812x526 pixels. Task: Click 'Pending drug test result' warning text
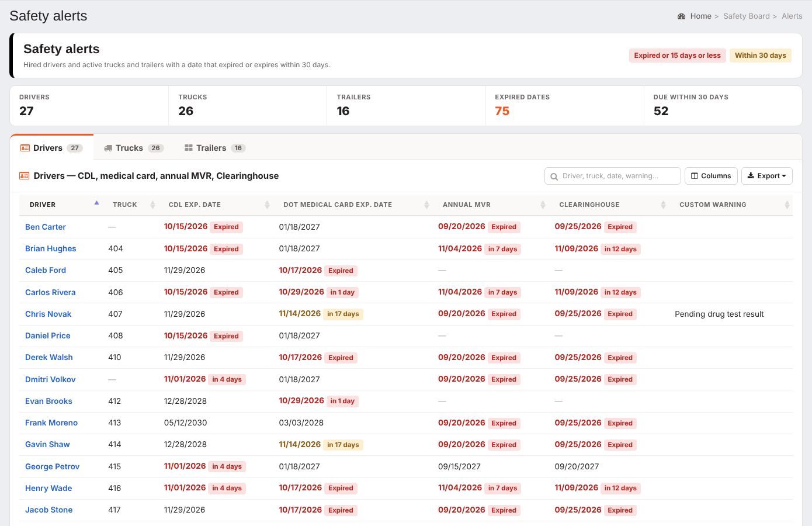(719, 314)
